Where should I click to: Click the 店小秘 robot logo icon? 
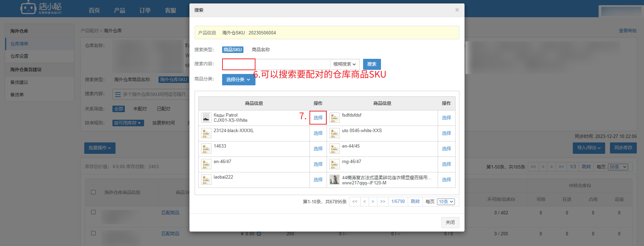coord(28,7)
